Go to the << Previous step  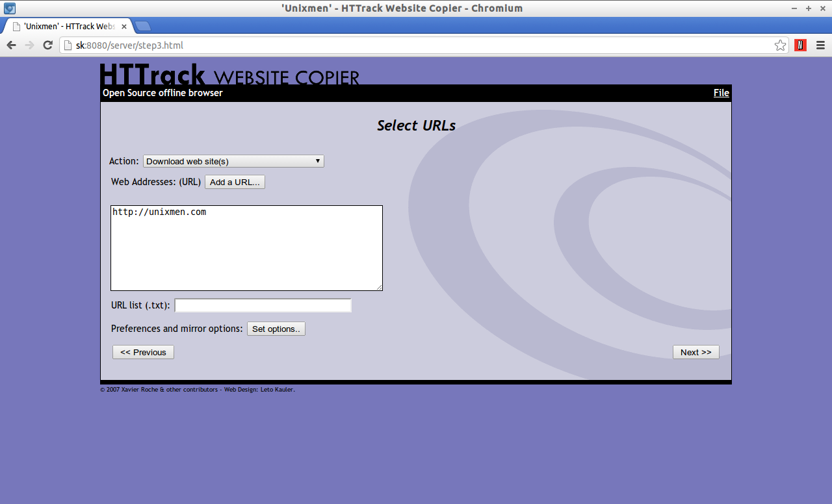tap(143, 352)
